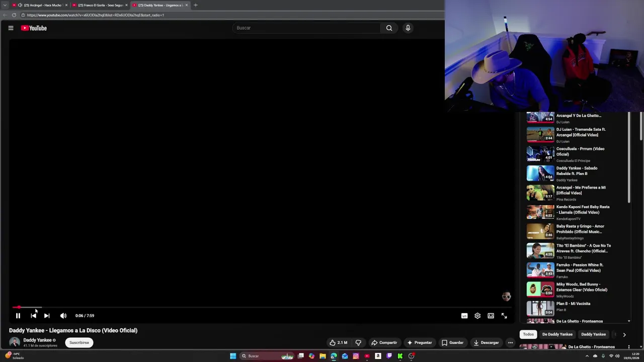
Task: Skip back to previous video
Action: (x=33, y=316)
